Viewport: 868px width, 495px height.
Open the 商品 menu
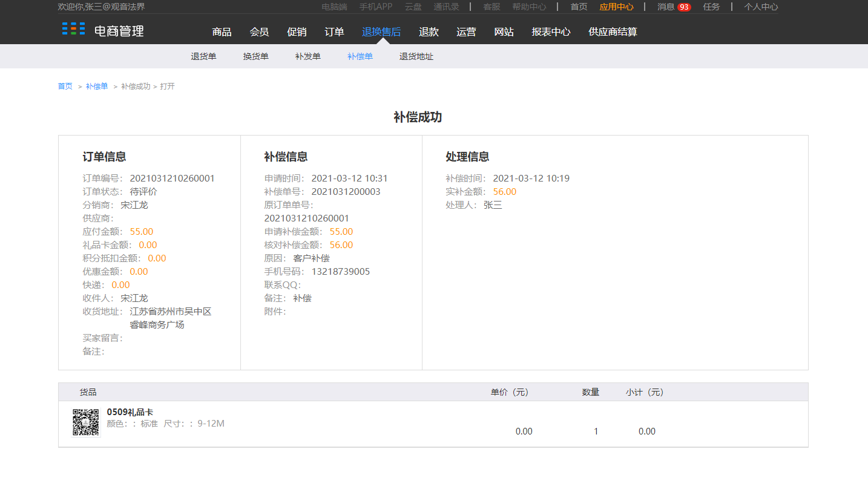point(222,32)
